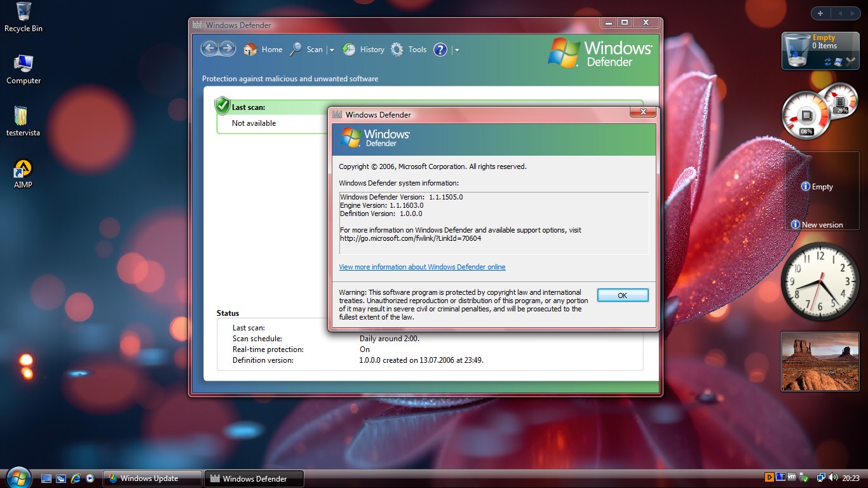The image size is (868, 488).
Task: Click the desert slideshow gadget thumbnail
Action: tap(820, 361)
